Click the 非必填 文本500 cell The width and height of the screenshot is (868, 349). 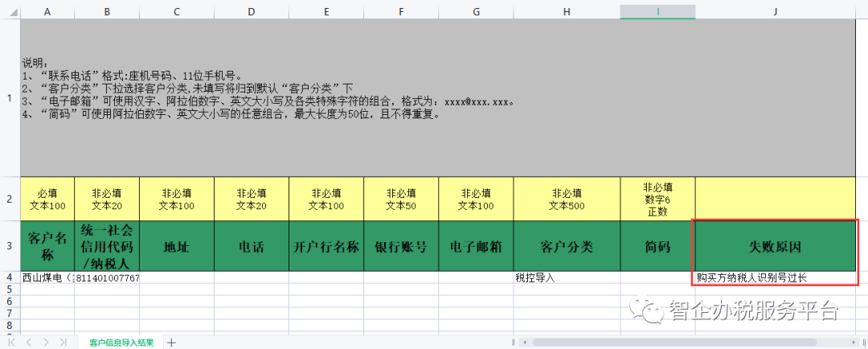click(567, 199)
